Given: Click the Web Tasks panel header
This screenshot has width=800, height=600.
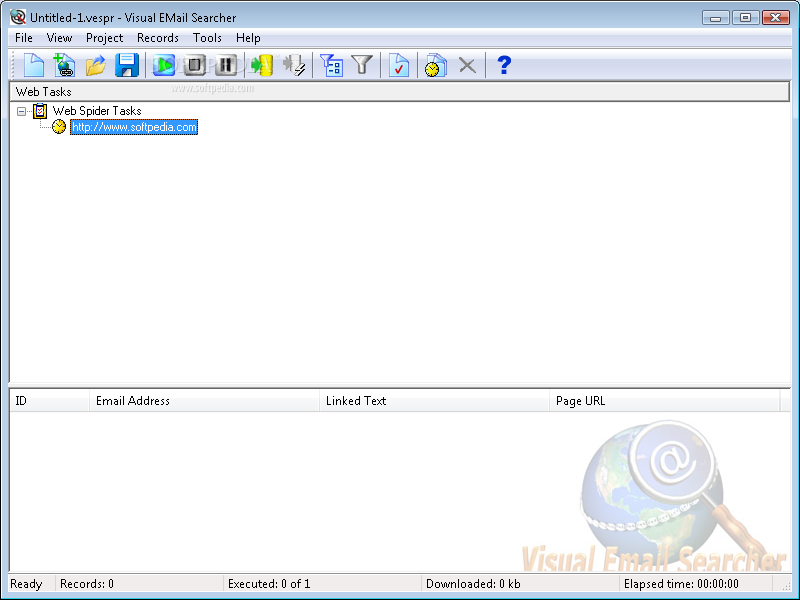Looking at the screenshot, I should pyautogui.click(x=399, y=92).
